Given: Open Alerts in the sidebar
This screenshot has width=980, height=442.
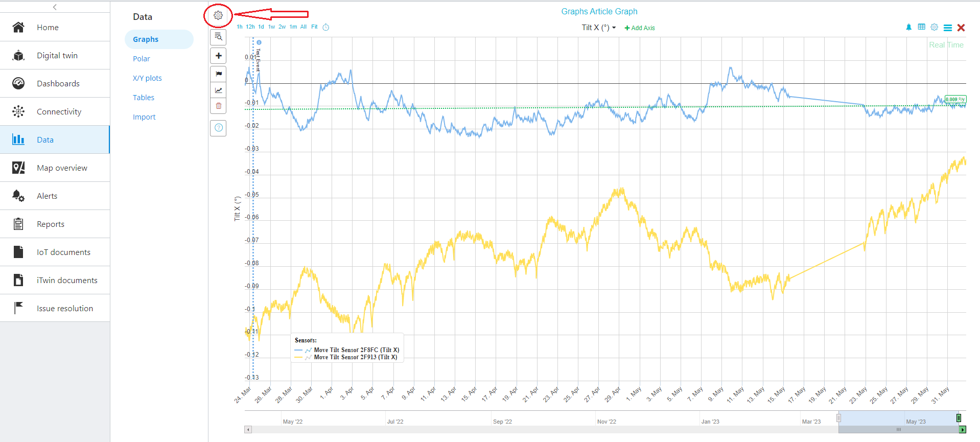Looking at the screenshot, I should point(55,196).
